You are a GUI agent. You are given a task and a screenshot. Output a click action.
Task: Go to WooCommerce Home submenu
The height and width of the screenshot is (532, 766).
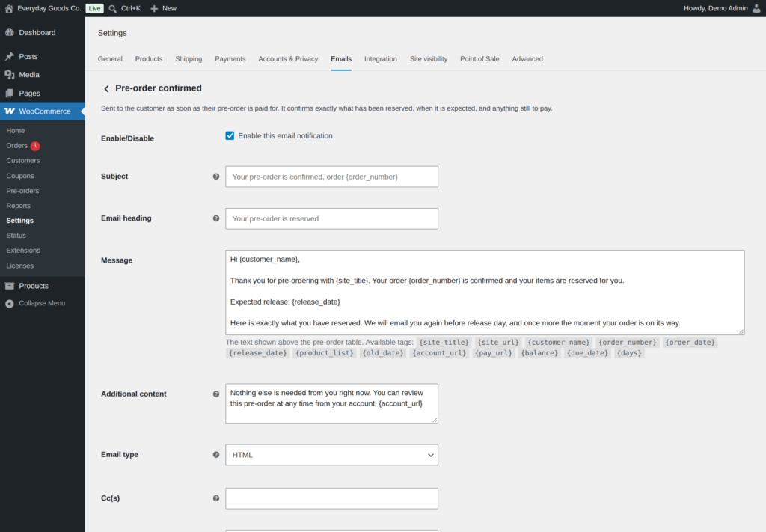click(x=16, y=131)
